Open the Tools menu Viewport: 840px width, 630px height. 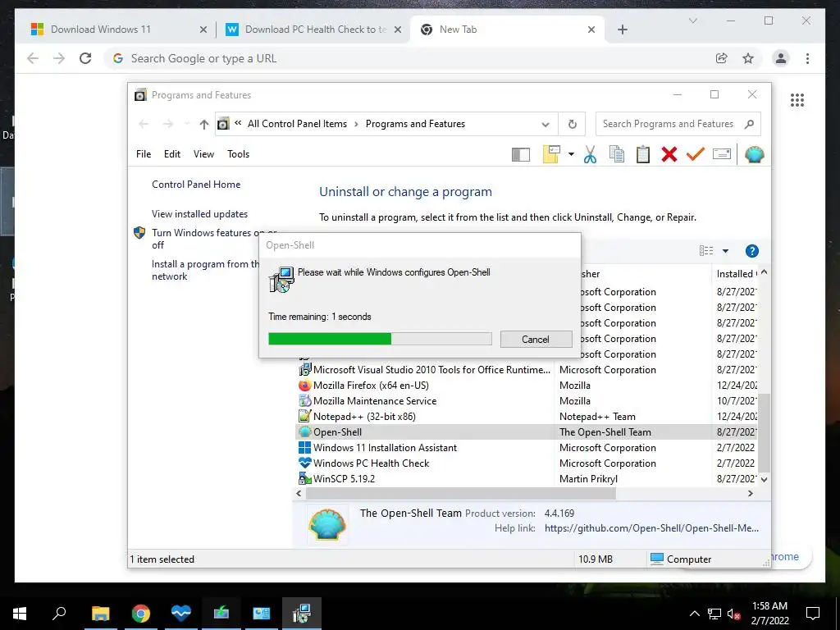click(238, 154)
